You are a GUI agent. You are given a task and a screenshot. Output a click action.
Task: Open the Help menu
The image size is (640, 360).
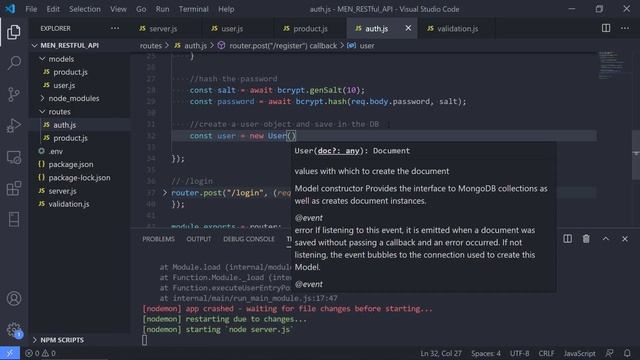[x=226, y=9]
